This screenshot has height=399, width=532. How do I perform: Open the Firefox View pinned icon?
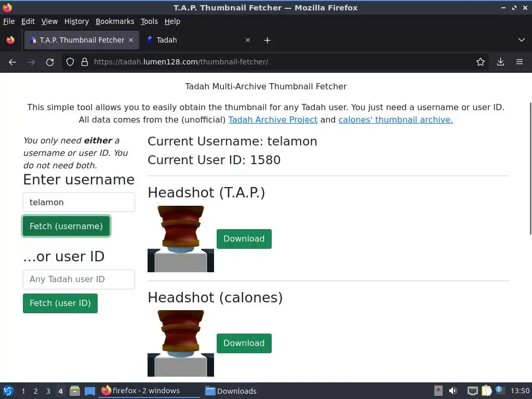(x=10, y=40)
